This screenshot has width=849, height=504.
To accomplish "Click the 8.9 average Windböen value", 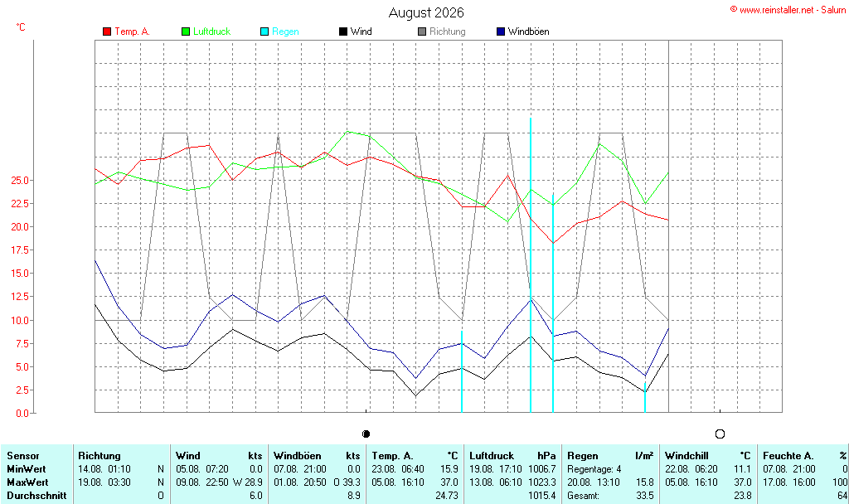I will (353, 496).
